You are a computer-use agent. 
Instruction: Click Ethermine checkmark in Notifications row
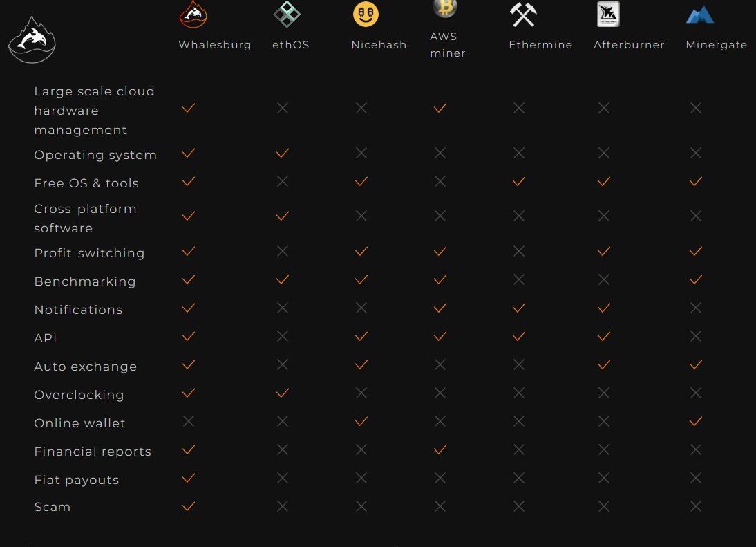(519, 308)
